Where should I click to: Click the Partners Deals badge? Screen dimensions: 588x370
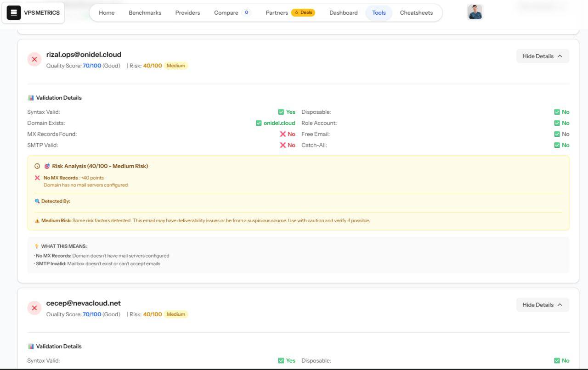coord(303,12)
